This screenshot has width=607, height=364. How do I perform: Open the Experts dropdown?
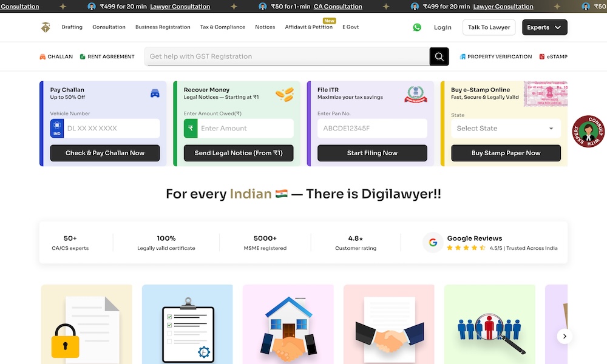(x=544, y=27)
